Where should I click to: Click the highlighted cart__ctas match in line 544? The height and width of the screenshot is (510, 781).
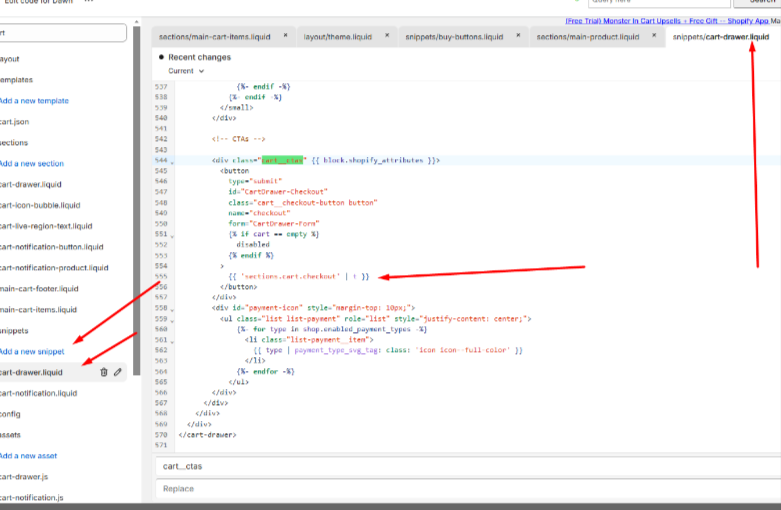[x=282, y=160]
